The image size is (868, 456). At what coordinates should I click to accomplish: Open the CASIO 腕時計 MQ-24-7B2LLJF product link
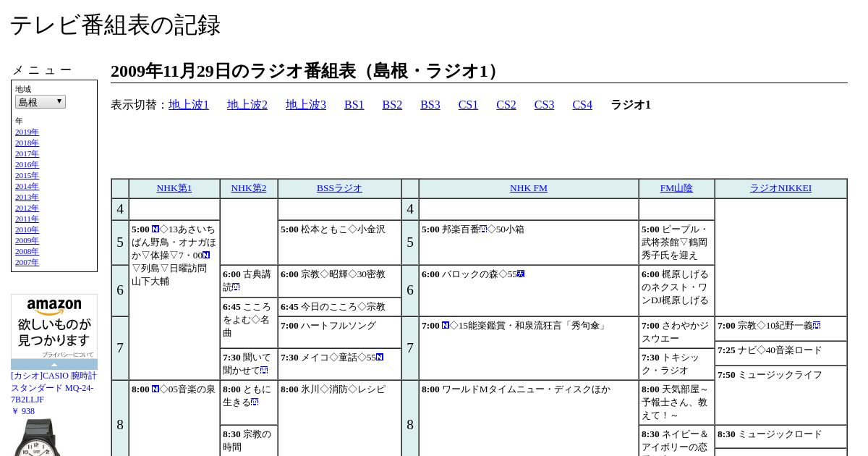click(54, 387)
